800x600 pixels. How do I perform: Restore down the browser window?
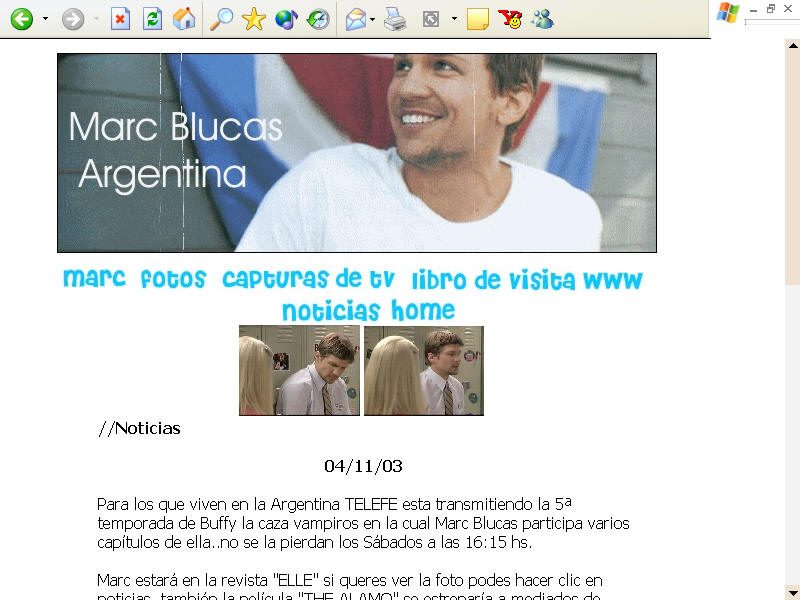pos(771,9)
